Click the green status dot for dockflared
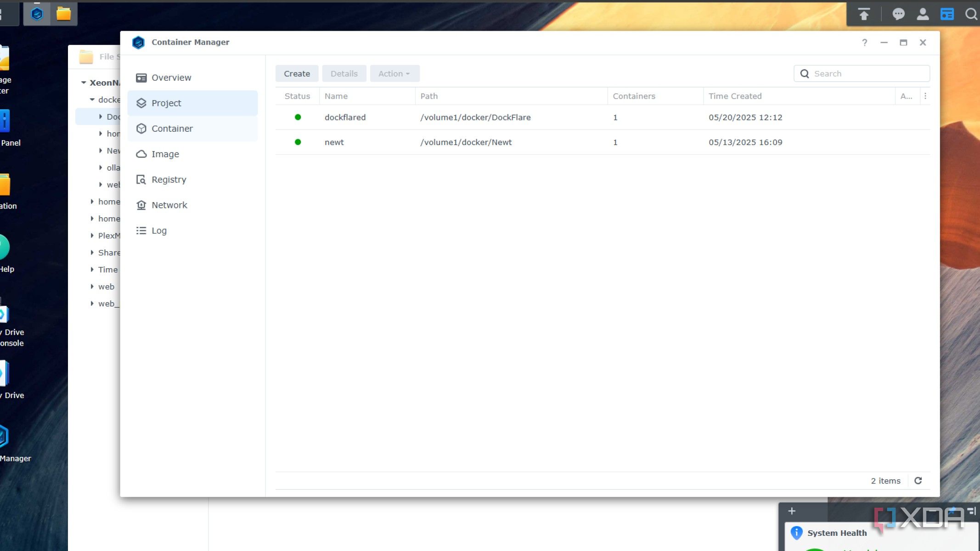Screen dimensions: 980x551 [298, 117]
